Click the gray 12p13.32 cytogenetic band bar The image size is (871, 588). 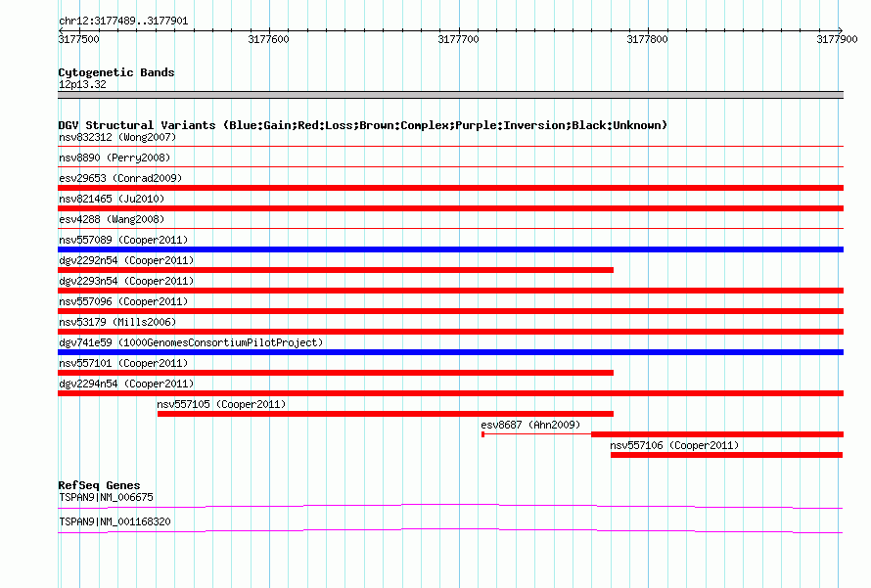pos(450,95)
